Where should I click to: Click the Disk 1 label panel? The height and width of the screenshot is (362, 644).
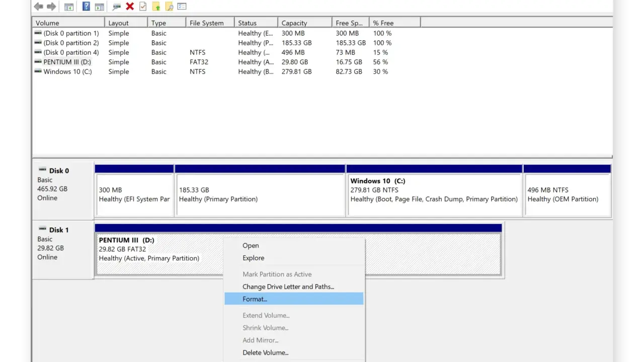click(63, 249)
